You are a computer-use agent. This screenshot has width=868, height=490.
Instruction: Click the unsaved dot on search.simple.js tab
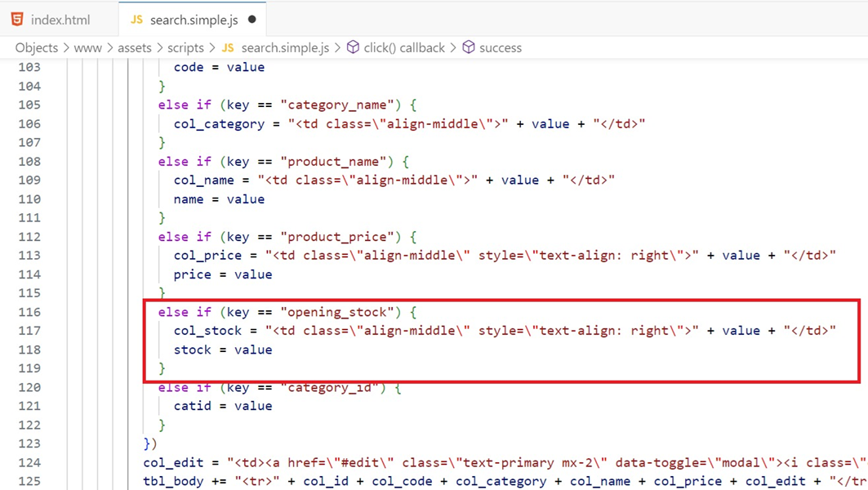[252, 20]
